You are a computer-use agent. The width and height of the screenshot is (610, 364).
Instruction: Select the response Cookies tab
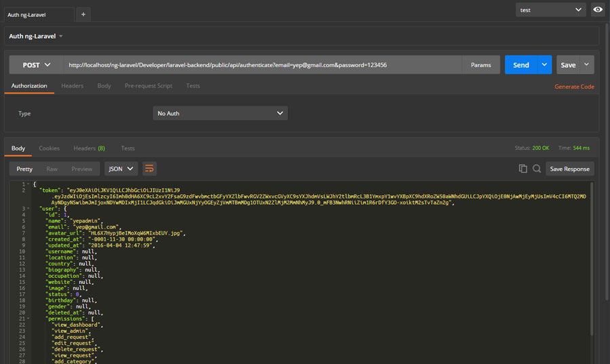pos(49,148)
